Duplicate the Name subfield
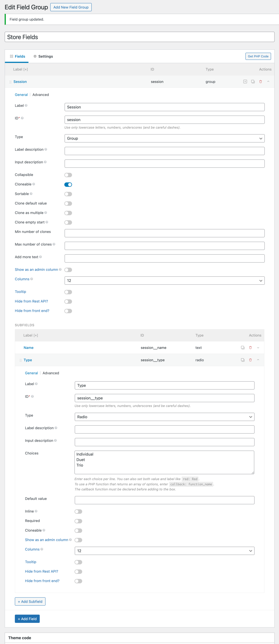Image resolution: width=279 pixels, height=644 pixels. coord(243,348)
